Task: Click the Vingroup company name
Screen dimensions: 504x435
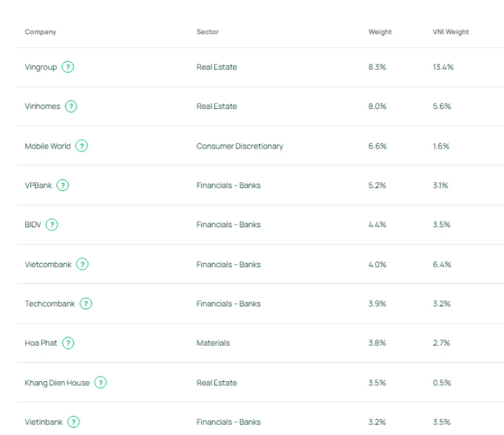Action: (x=41, y=67)
